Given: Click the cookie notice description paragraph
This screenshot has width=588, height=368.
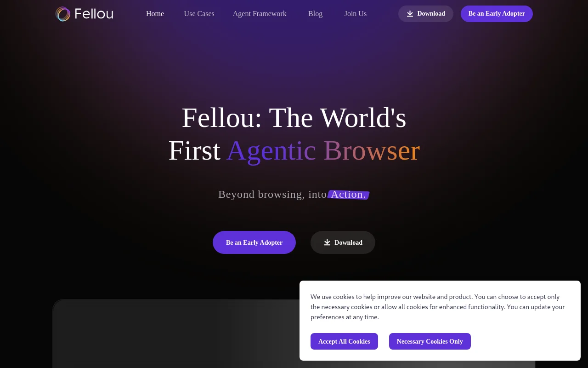Looking at the screenshot, I should click(438, 307).
